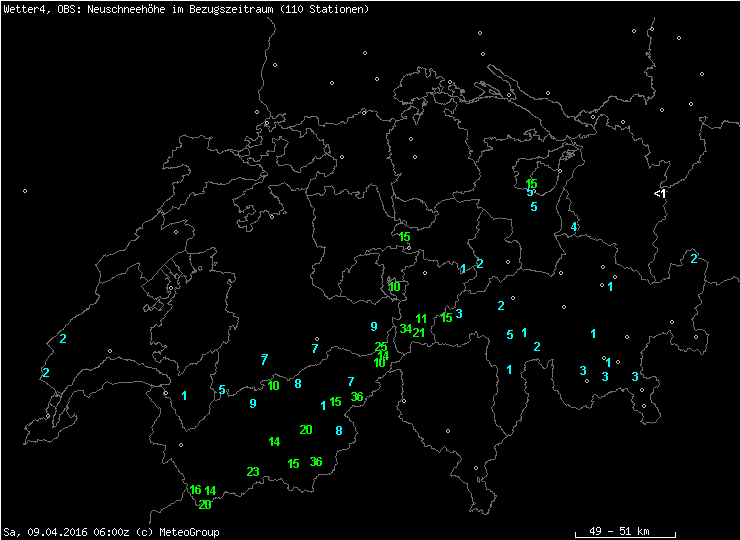The height and width of the screenshot is (540, 740).
Task: Click the green 20 below 16 and 14
Action: (x=204, y=505)
